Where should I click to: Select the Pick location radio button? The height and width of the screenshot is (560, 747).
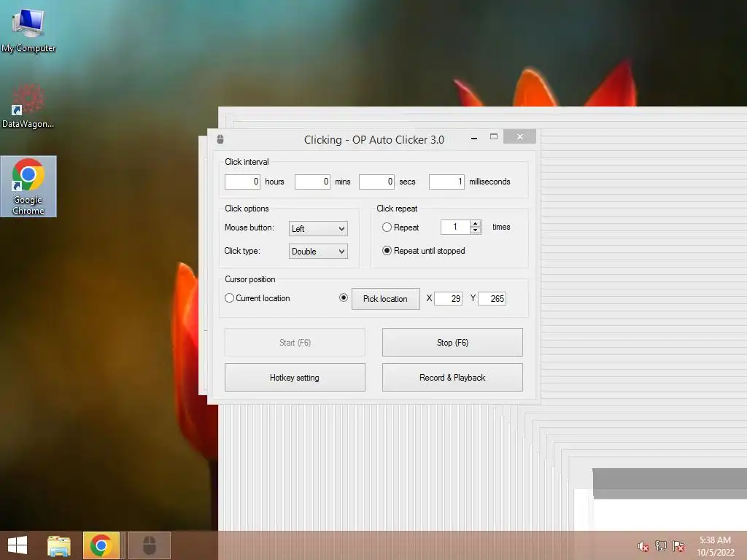click(344, 297)
